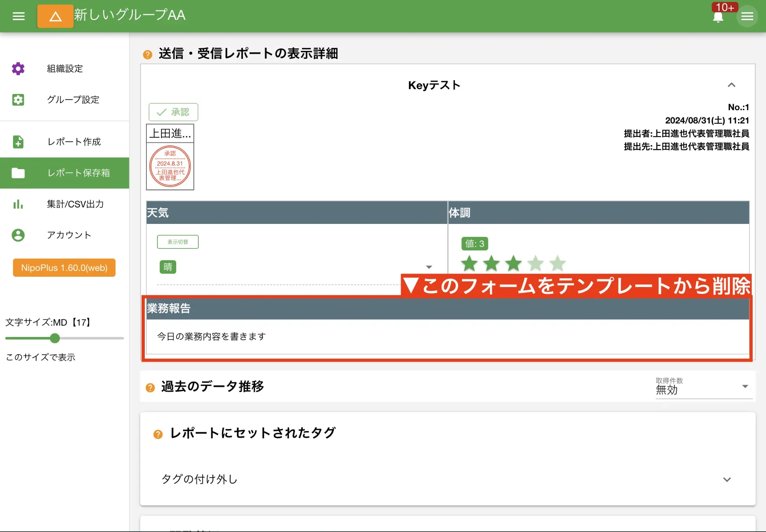Select the アカウント person icon
Viewport: 766px width, 532px height.
pos(18,235)
